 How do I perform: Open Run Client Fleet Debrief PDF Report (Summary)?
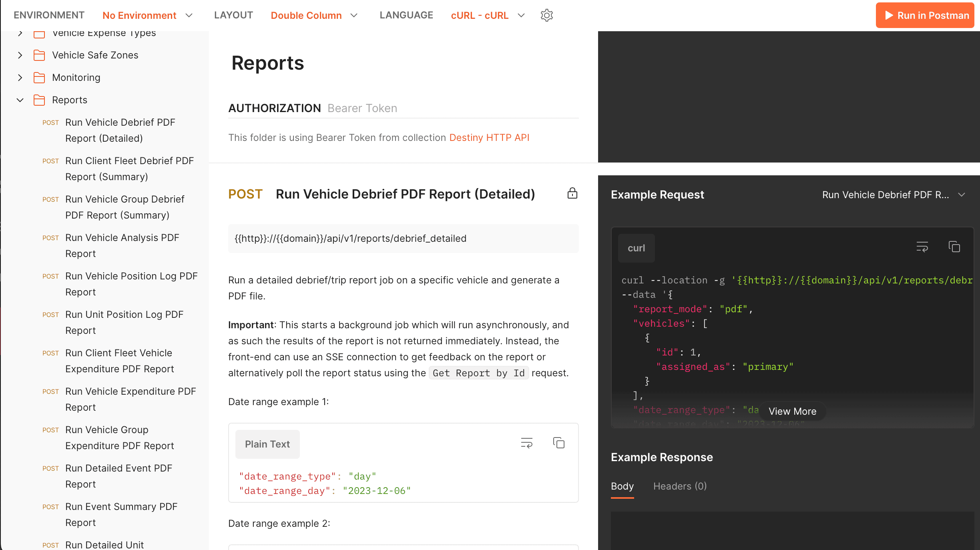[x=129, y=169]
